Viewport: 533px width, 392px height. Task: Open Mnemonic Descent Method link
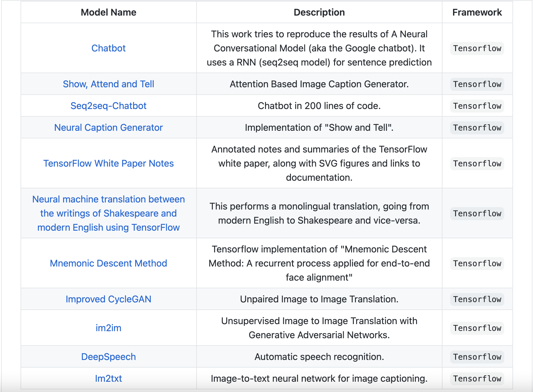tap(108, 263)
